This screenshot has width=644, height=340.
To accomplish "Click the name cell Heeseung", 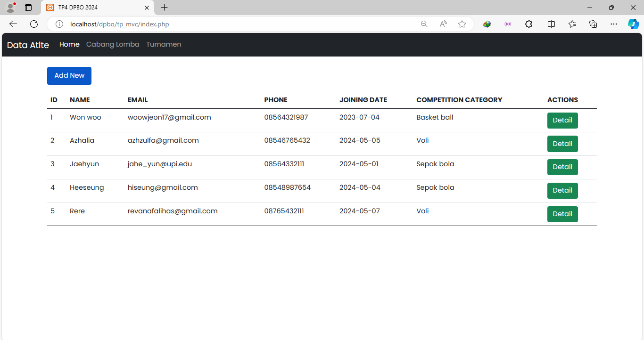I will pyautogui.click(x=87, y=187).
